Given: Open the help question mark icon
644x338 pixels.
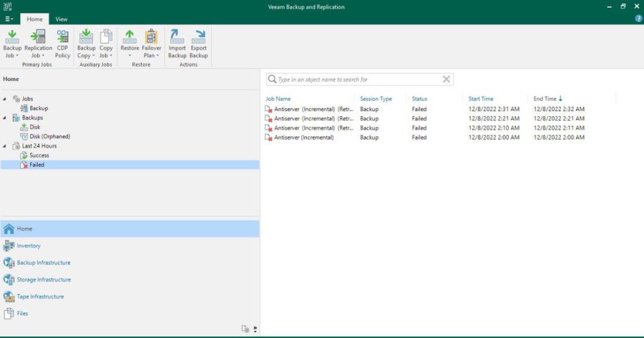Looking at the screenshot, I should click(638, 18).
